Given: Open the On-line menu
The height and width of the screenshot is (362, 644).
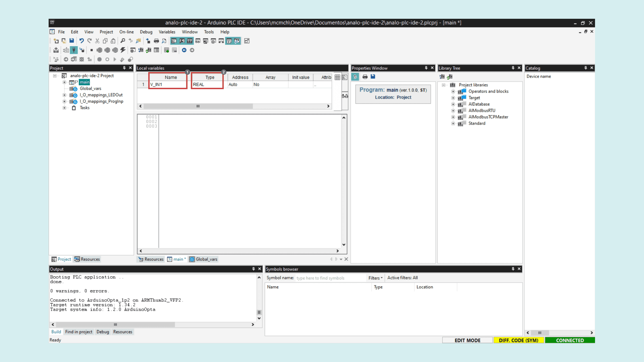Looking at the screenshot, I should [126, 32].
